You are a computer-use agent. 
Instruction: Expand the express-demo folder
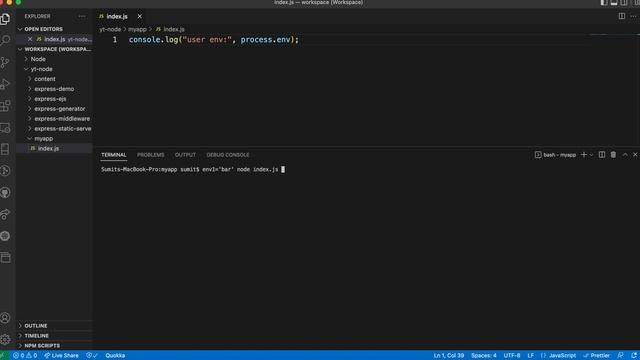point(54,89)
